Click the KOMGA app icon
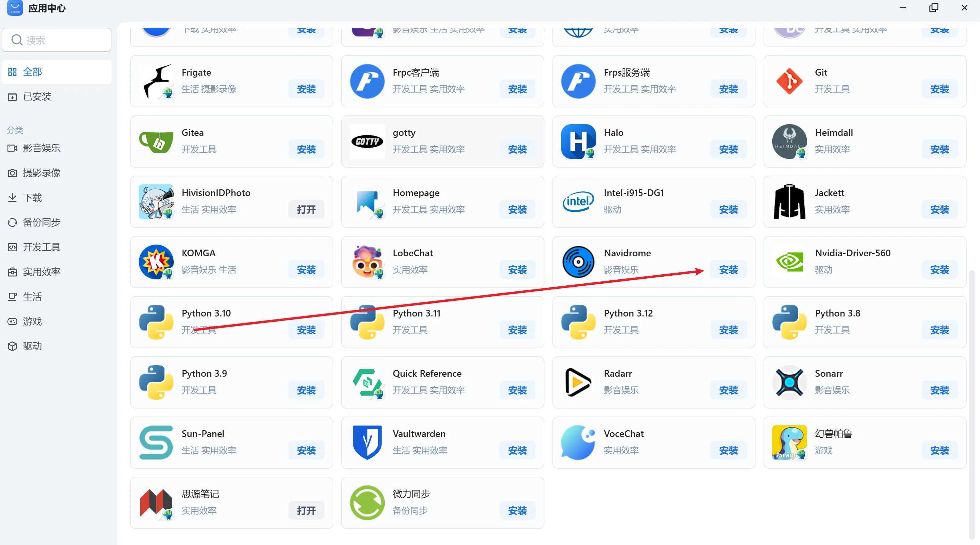980x545 pixels. pyautogui.click(x=156, y=262)
